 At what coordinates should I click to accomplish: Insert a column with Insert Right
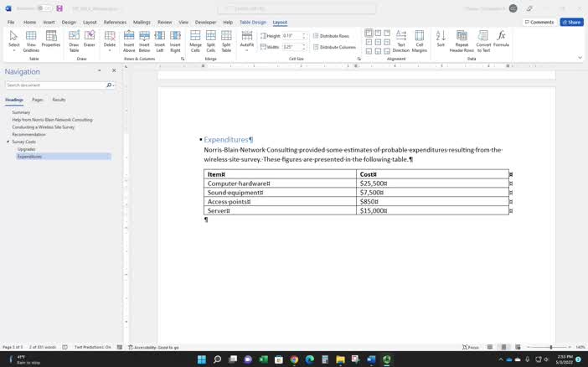tap(175, 40)
